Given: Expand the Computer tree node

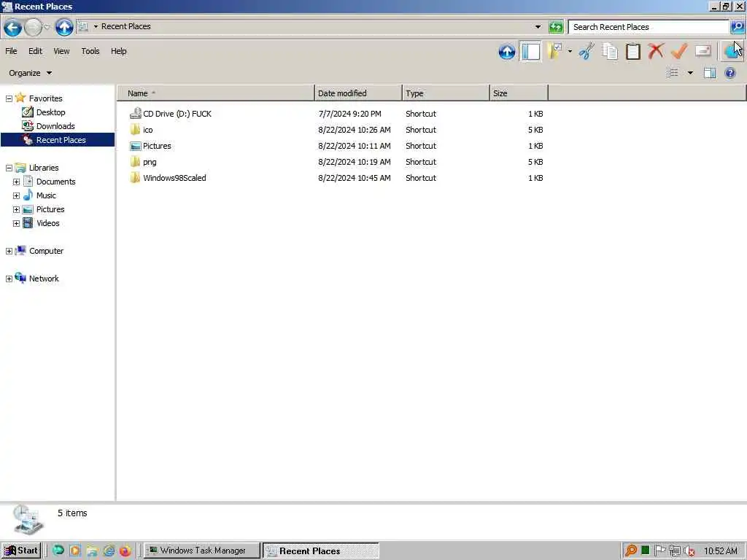Looking at the screenshot, I should [9, 251].
